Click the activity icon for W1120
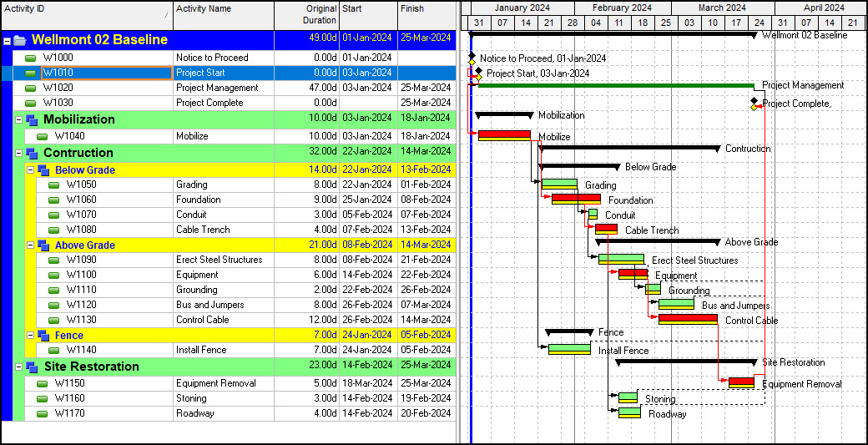Screen dimensions: 868x445 (x=53, y=305)
